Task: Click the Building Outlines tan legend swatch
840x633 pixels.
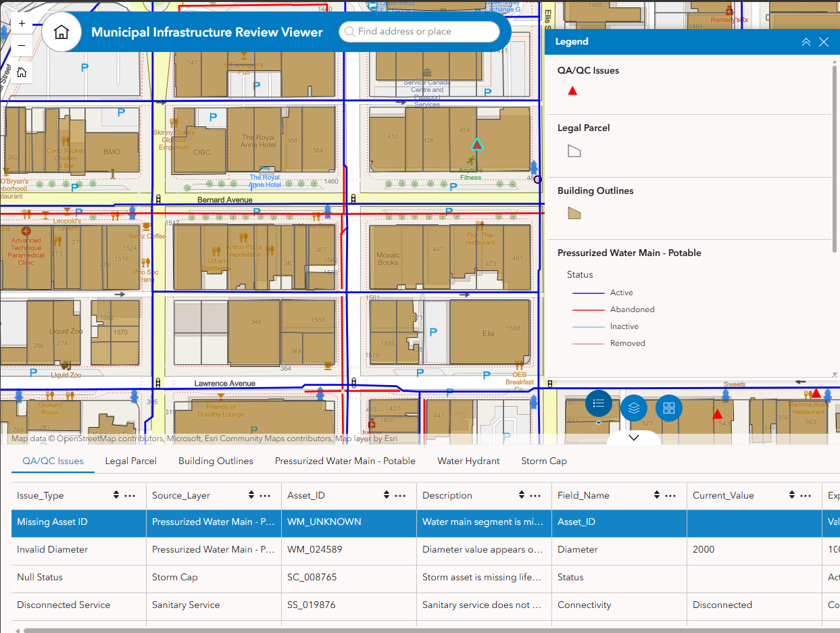Action: [x=574, y=213]
